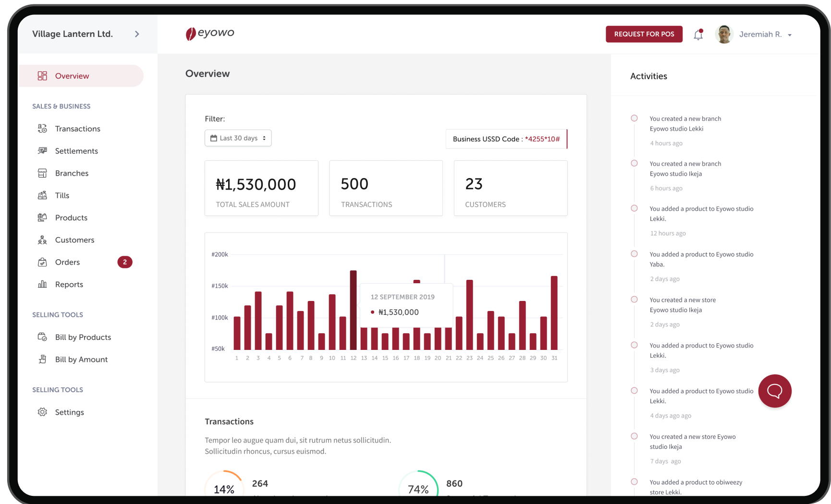Screen dimensions: 831x504
Task: Open the Last 30 days dropdown
Action: [238, 138]
